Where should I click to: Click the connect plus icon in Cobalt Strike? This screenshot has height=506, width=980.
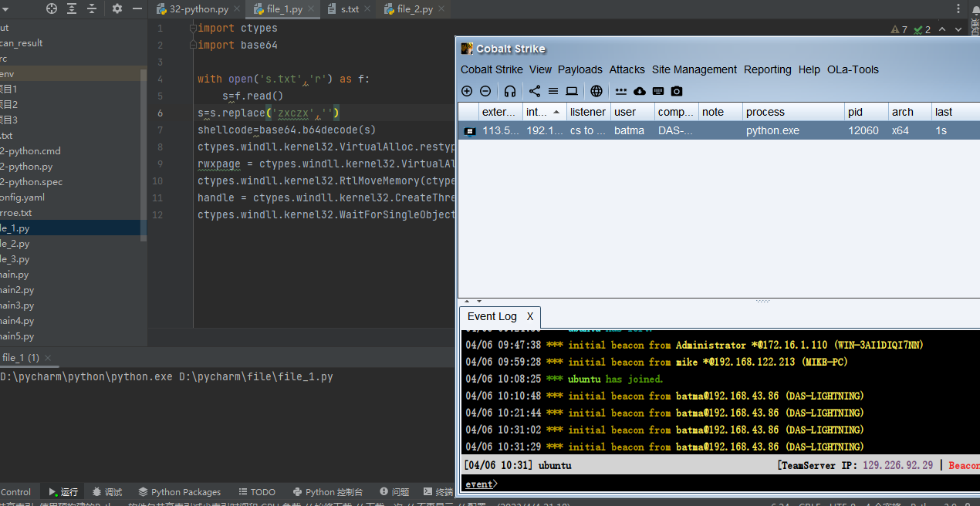[467, 91]
